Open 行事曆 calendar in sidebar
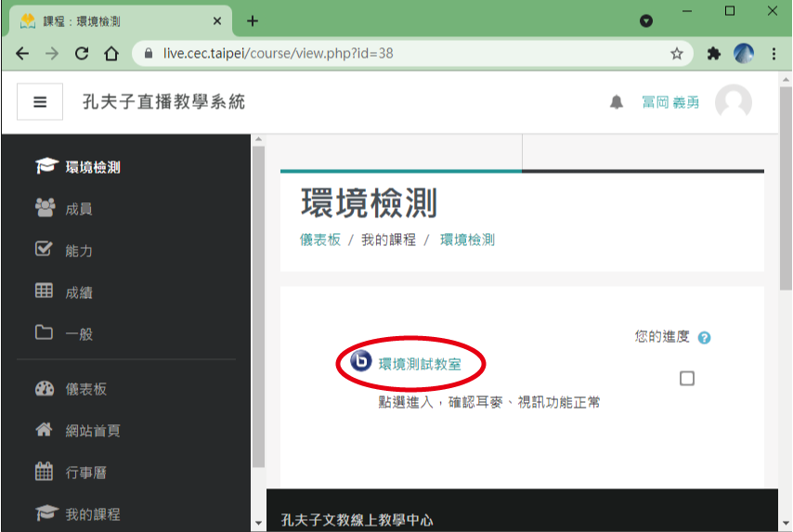 coord(86,473)
